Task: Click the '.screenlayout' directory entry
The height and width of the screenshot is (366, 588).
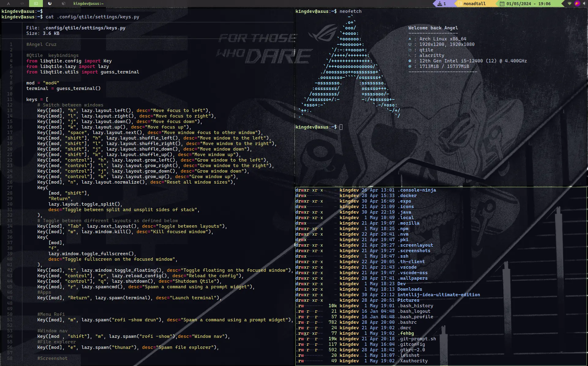Action: (415, 245)
